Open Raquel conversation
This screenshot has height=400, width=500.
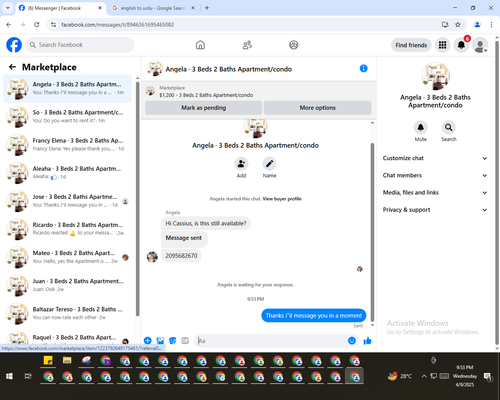point(67,338)
